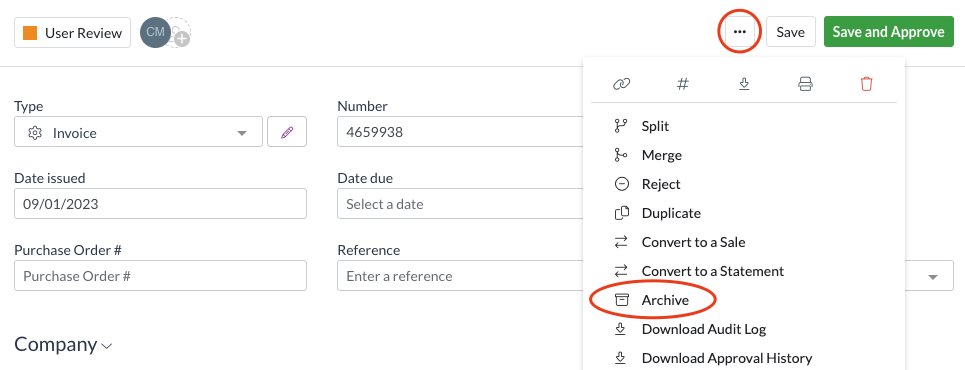Click the orange User Review status swatch
Viewport: 965px width, 370px height.
point(30,33)
